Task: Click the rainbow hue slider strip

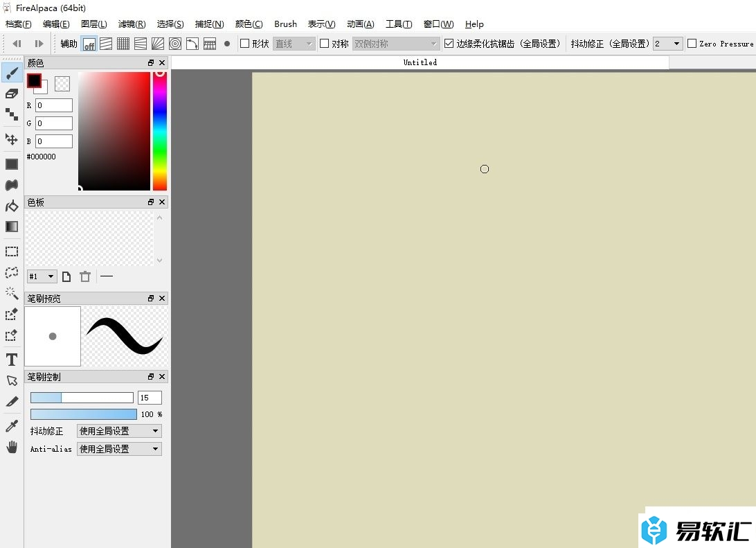Action: (x=160, y=131)
